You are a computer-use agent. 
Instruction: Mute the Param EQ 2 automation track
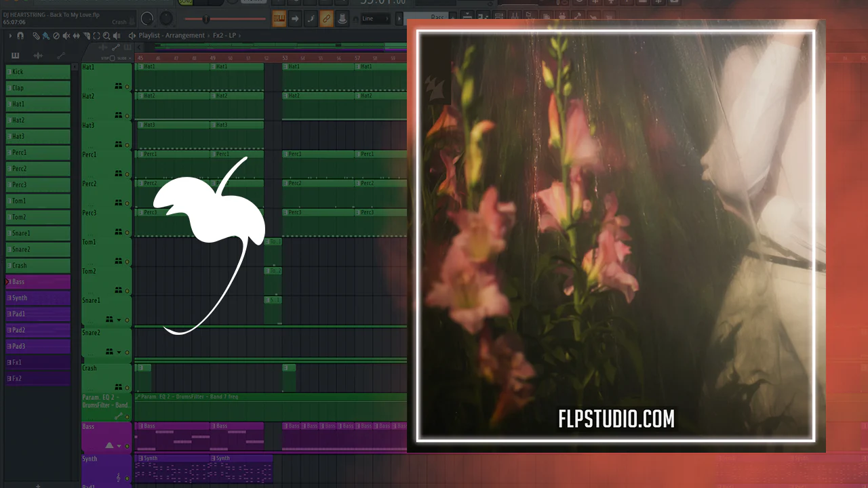(x=127, y=417)
